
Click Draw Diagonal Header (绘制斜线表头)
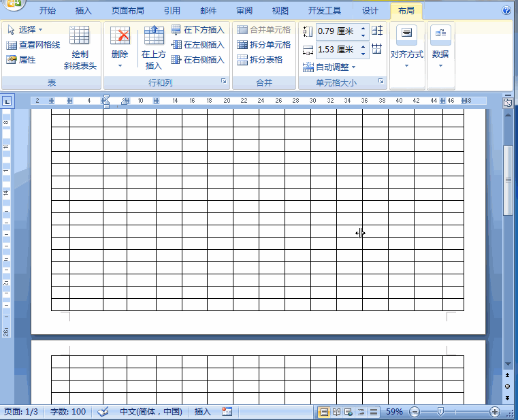(x=80, y=48)
